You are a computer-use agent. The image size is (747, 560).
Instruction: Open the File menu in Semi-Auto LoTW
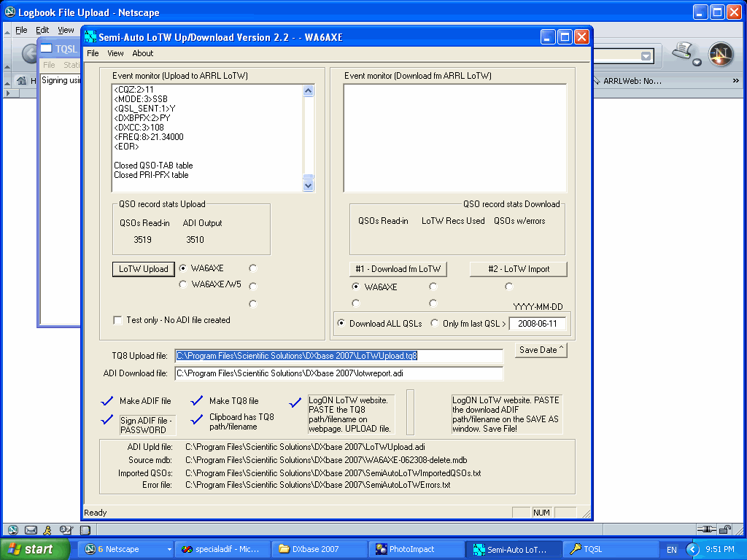coord(93,53)
